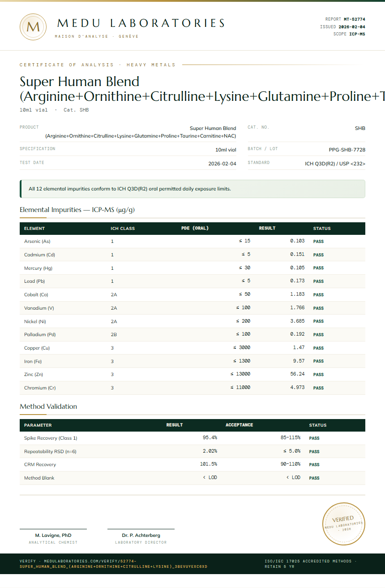385x588 pixels.
Task: Select the Method Validation section heading
Action: pos(48,406)
